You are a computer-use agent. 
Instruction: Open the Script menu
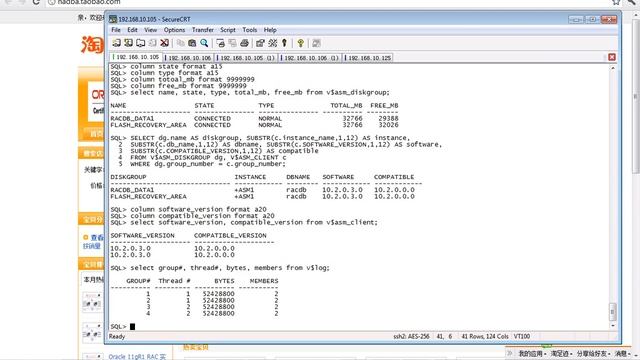(228, 30)
